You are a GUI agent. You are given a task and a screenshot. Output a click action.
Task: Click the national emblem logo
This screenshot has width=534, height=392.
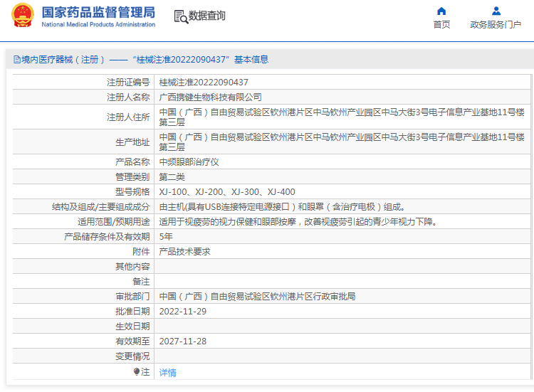coord(23,16)
